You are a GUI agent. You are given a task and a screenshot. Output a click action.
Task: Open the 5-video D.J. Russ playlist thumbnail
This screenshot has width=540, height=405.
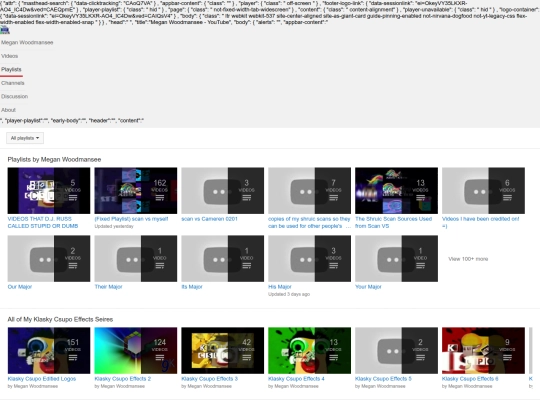[49, 190]
